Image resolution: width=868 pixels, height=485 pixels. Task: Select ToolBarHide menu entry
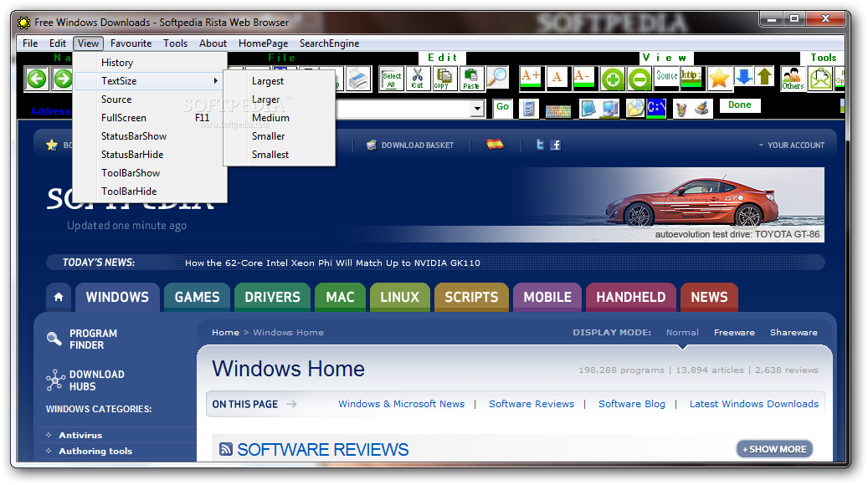click(x=150, y=191)
